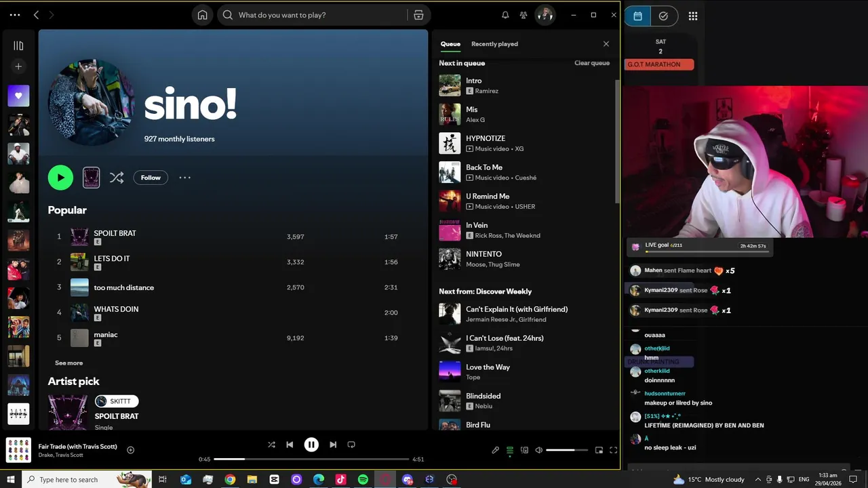This screenshot has height=488, width=868.
Task: Switch to the Recently played tab
Action: coord(494,44)
